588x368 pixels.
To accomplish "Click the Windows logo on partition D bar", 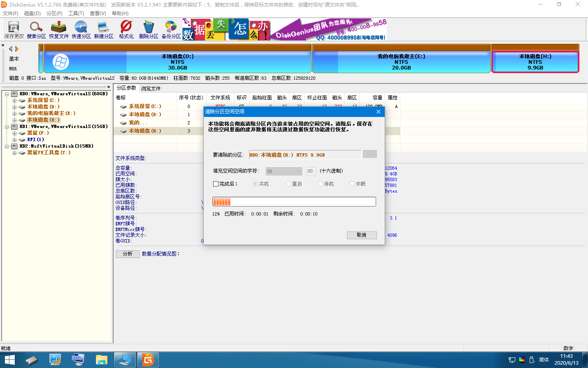I will tap(61, 62).
